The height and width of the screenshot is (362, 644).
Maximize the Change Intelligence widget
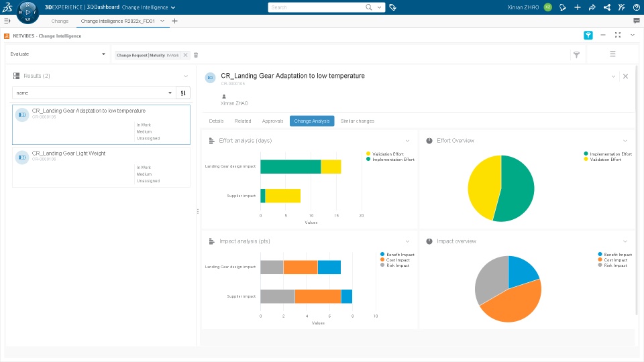click(x=618, y=36)
